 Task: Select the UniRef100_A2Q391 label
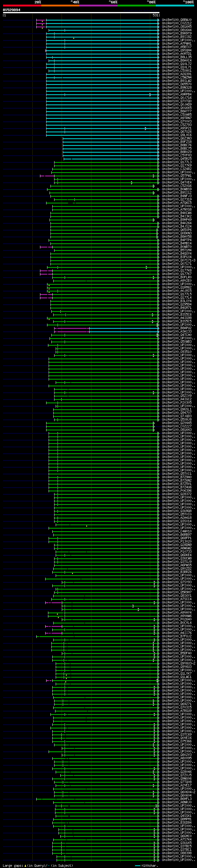tap(177, 74)
